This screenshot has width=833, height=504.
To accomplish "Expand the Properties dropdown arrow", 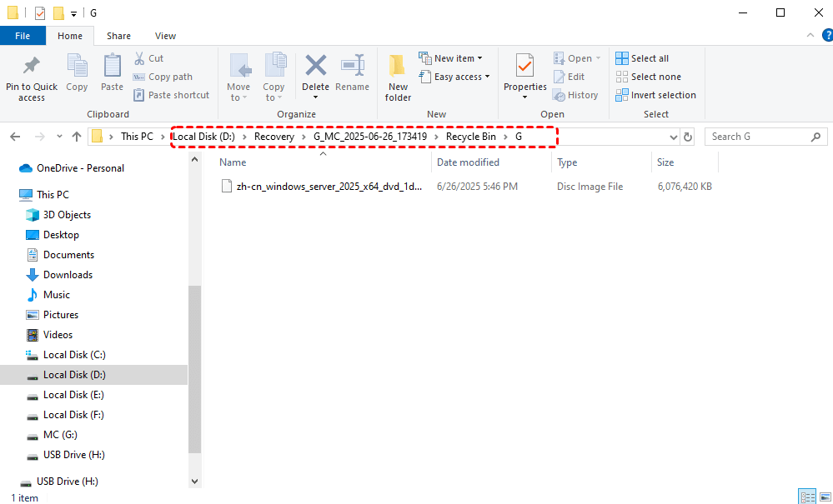I will coord(524,97).
